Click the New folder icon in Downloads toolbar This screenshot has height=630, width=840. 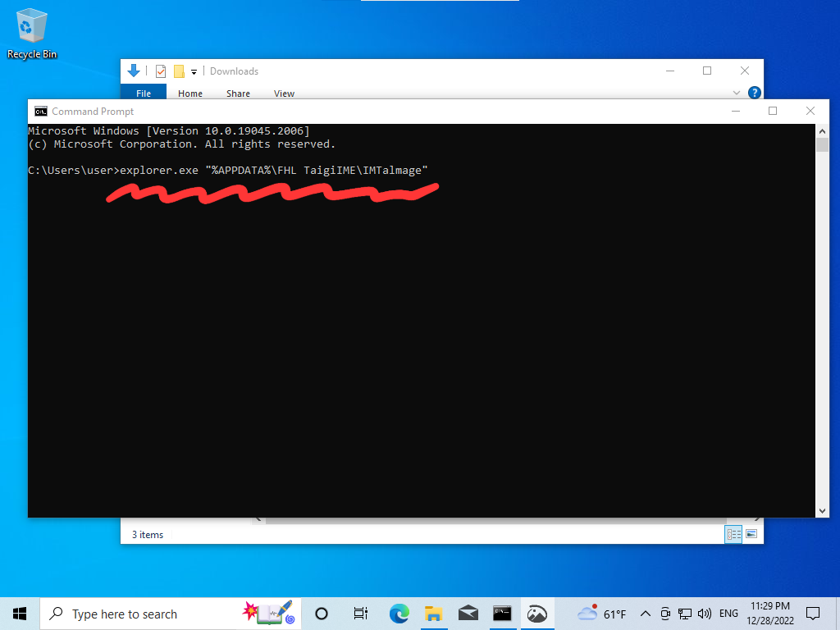click(180, 71)
